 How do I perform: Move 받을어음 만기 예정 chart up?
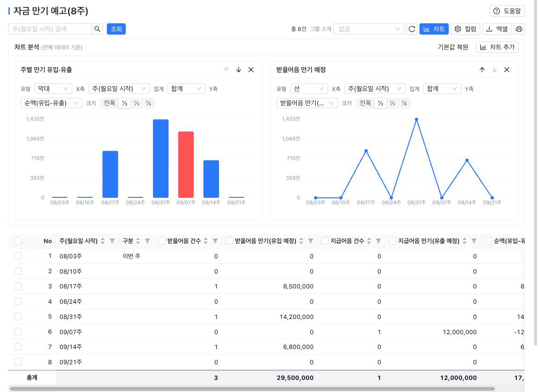pyautogui.click(x=482, y=70)
